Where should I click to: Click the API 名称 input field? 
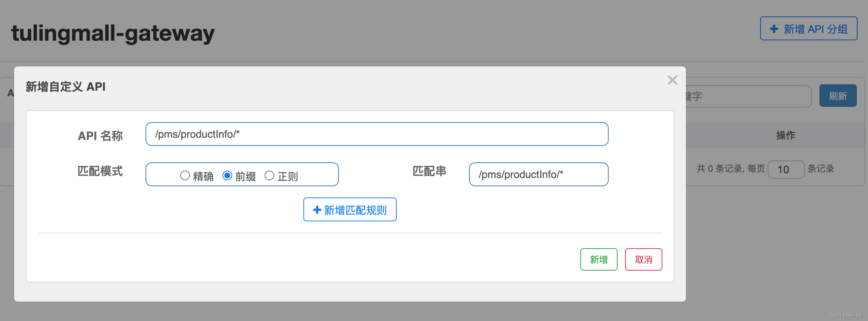pos(377,134)
